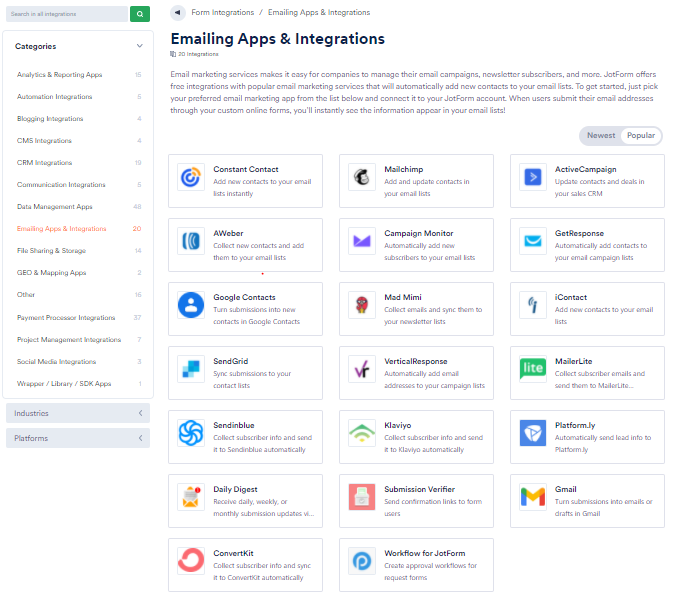Open the ActiveCampaign title link
The width and height of the screenshot is (678, 595).
(585, 170)
